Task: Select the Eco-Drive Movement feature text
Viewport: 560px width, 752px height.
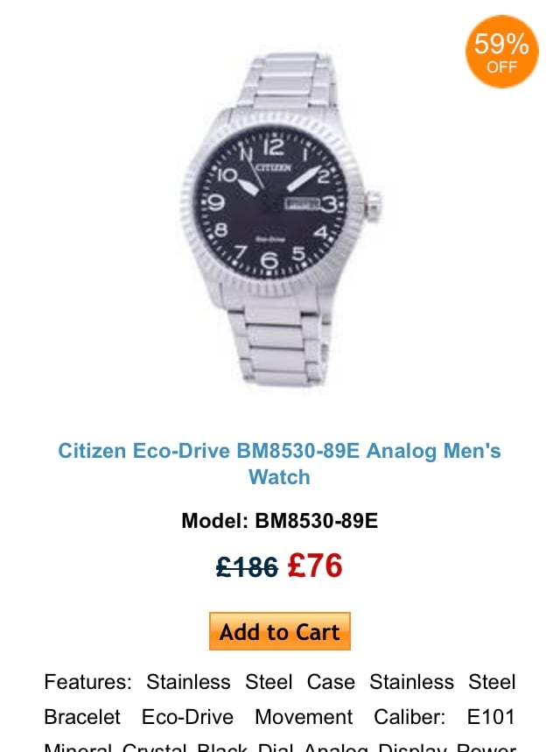Action: pyautogui.click(x=247, y=717)
